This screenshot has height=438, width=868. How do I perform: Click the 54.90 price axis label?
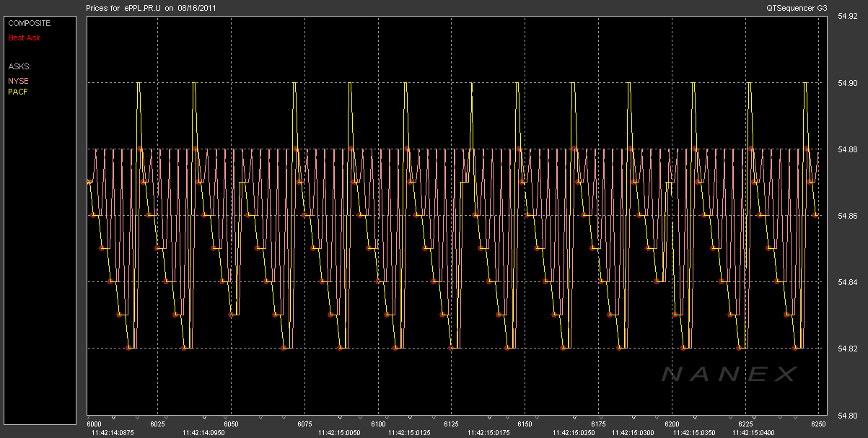click(x=846, y=83)
